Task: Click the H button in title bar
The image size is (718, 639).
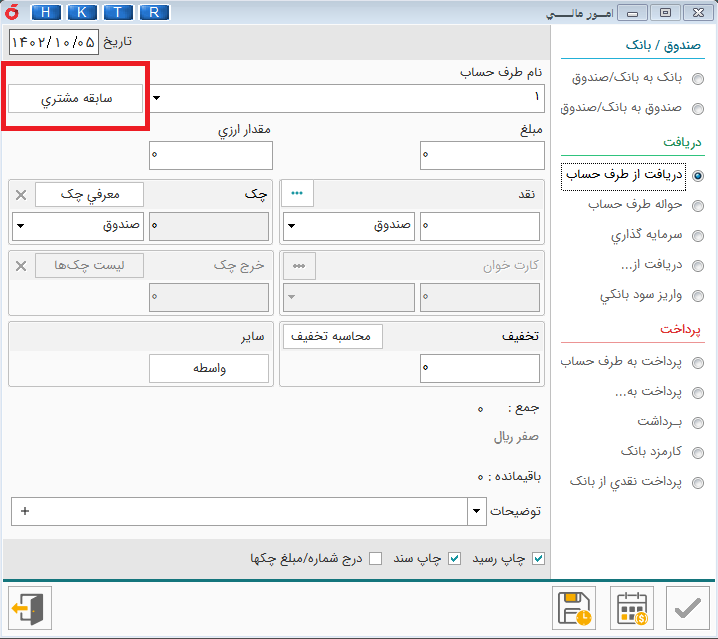Action: click(x=46, y=12)
